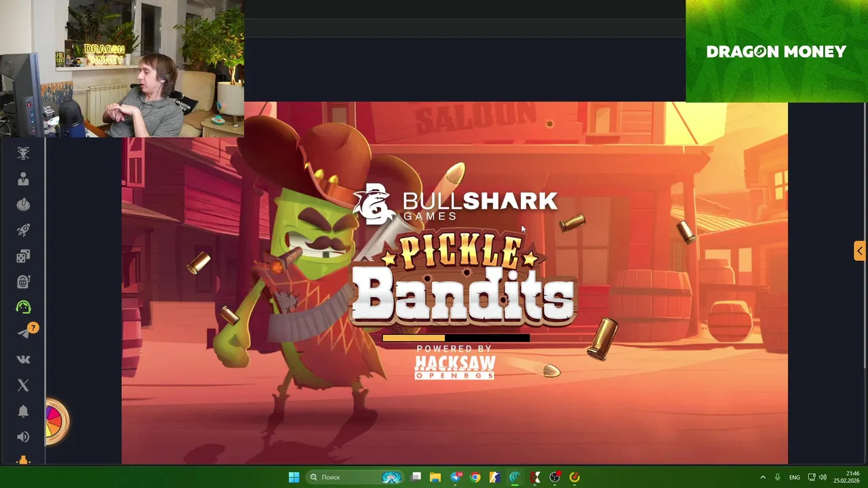Switch the ENG input language
Viewport: 868px width, 488px height.
[x=794, y=477]
